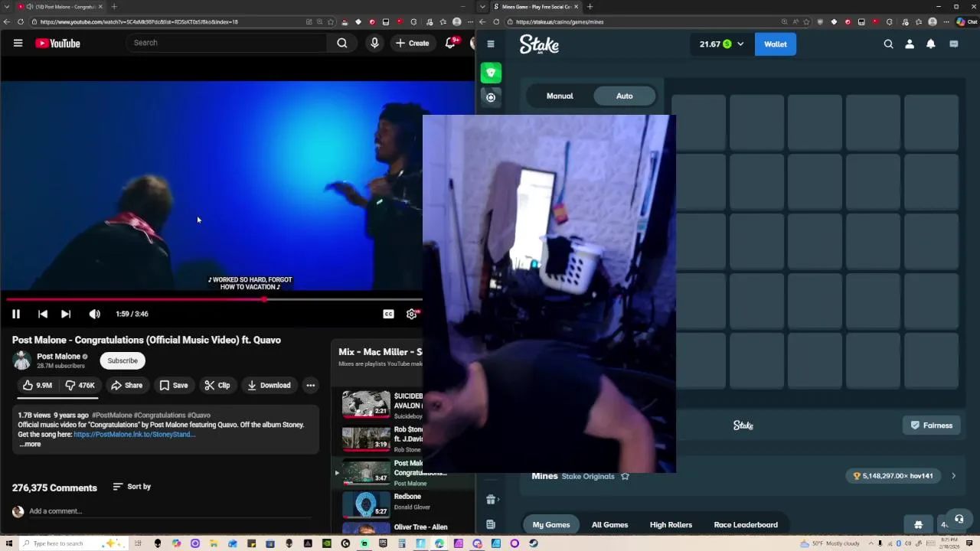Focus the YouTube search box
The image size is (980, 551).
point(227,43)
